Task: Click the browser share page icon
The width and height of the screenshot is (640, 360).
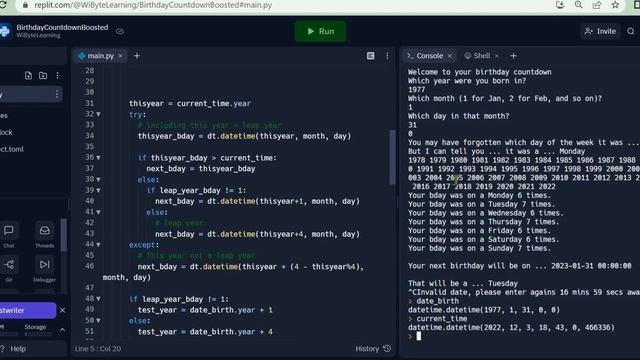Action: [x=597, y=5]
